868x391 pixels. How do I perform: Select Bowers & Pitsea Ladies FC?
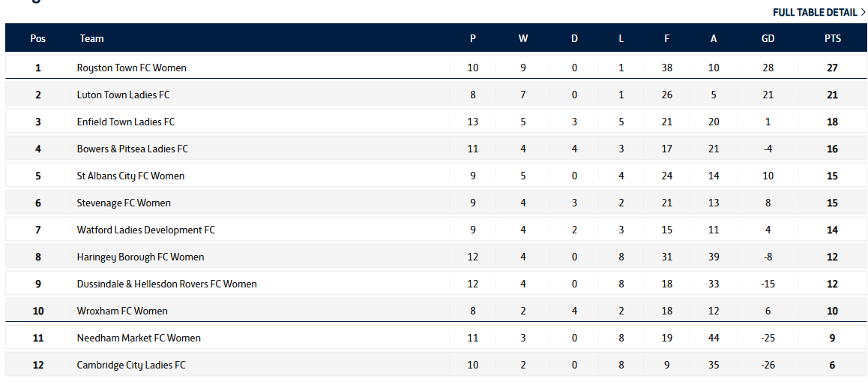pos(133,149)
